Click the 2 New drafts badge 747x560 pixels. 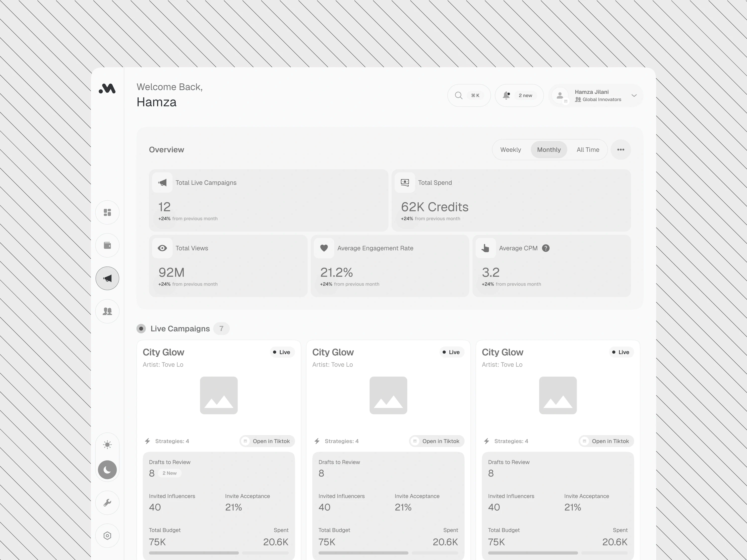pos(170,473)
